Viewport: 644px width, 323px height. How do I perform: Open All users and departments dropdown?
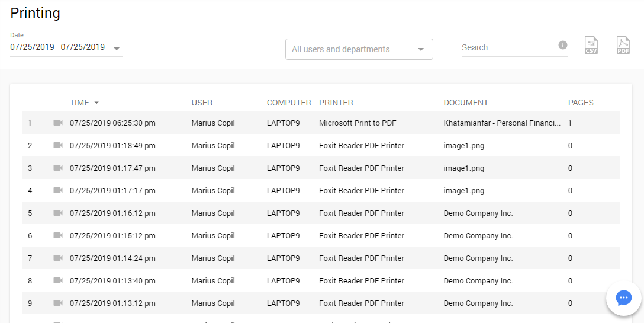coord(359,49)
